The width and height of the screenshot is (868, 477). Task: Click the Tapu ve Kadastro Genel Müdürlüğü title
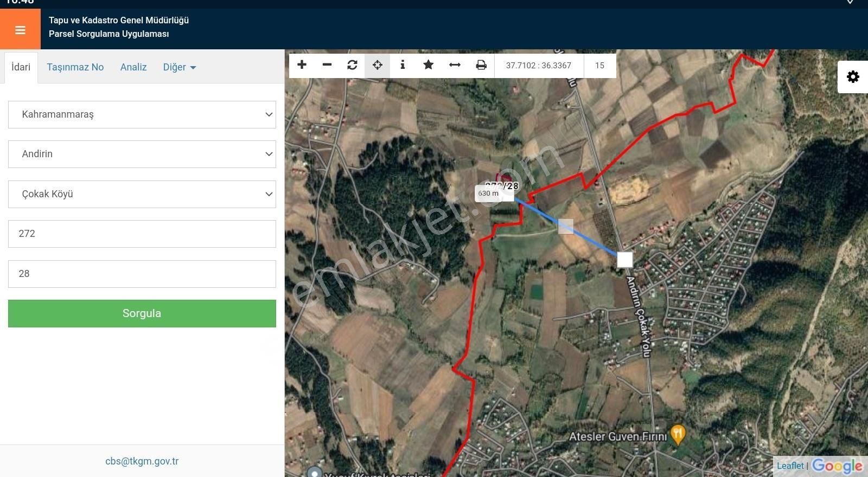point(119,21)
